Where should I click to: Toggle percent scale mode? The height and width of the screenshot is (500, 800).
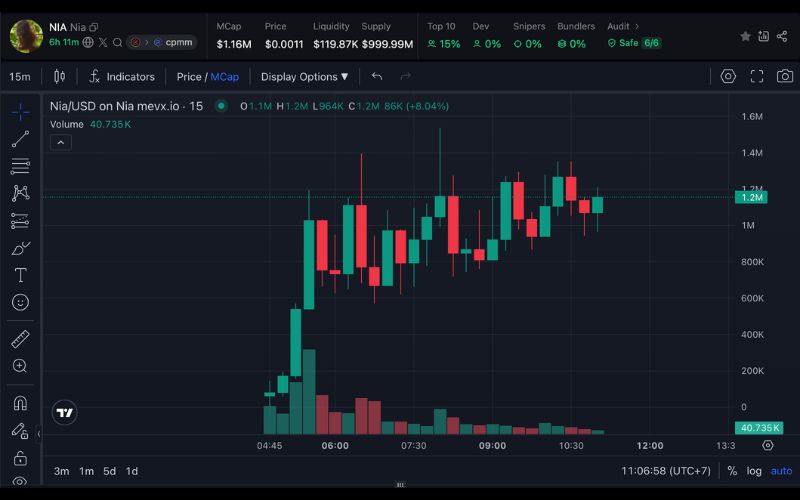732,471
